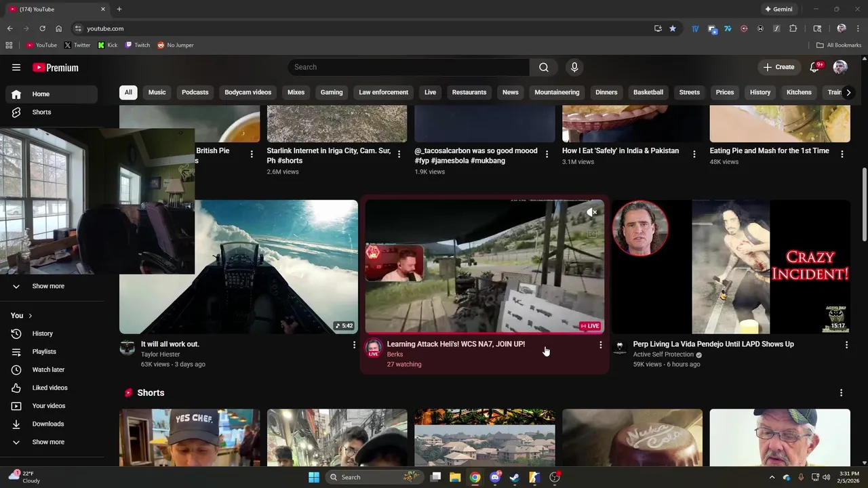Open Watch later in the sidebar

click(52, 369)
